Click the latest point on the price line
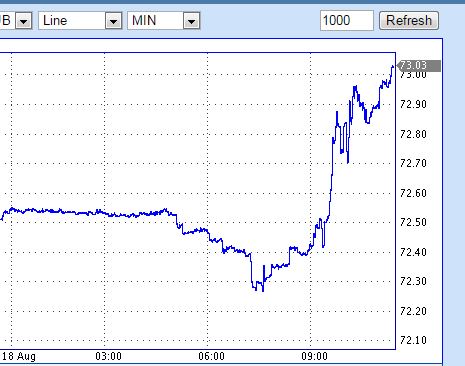Image resolution: width=465 pixels, height=366 pixels. click(x=393, y=67)
